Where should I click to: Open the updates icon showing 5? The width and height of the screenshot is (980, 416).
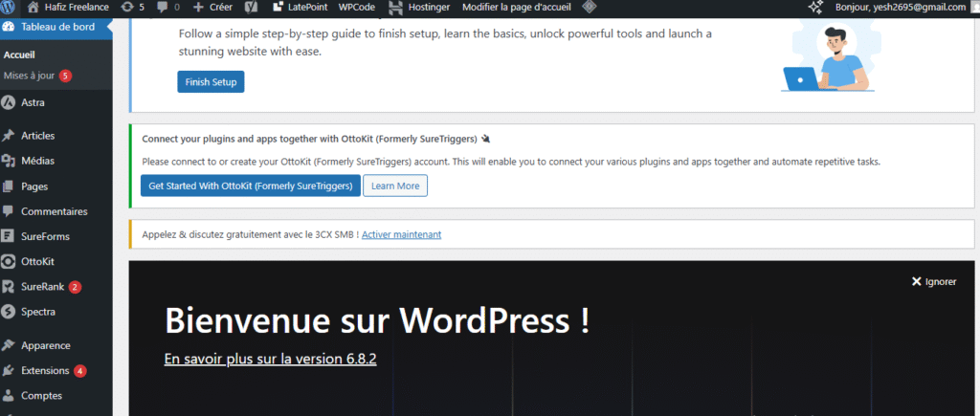127,8
